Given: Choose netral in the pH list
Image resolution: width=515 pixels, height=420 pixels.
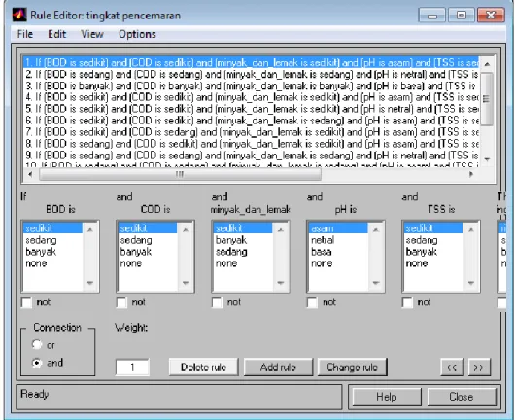Looking at the screenshot, I should (x=338, y=240).
